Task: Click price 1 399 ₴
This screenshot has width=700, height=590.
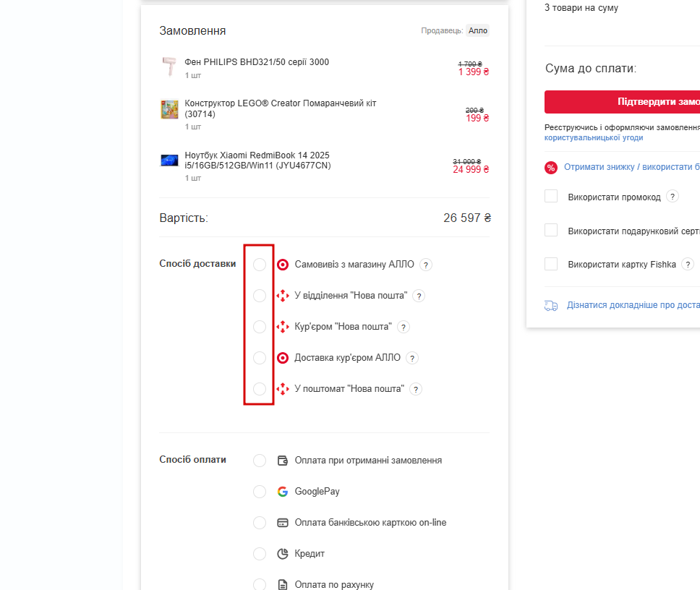Action: pos(474,72)
